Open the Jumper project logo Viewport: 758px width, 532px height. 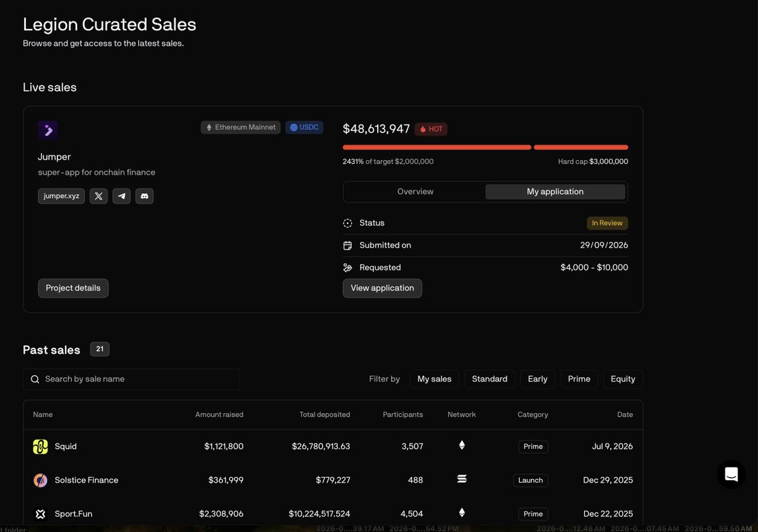(x=47, y=131)
